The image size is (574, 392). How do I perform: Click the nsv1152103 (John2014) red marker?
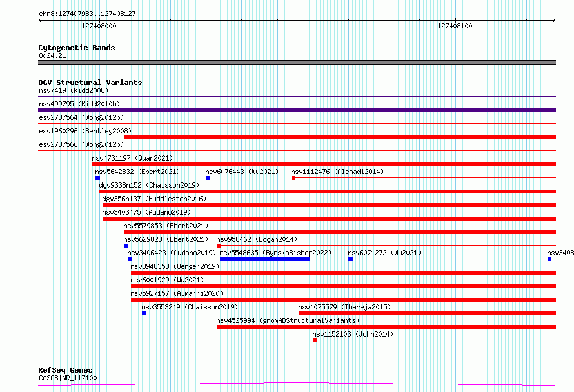click(x=315, y=340)
